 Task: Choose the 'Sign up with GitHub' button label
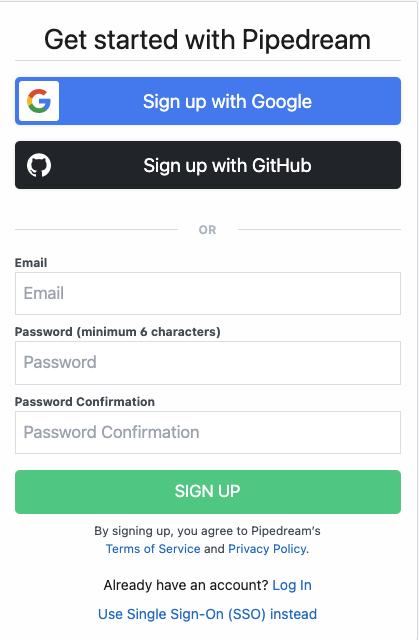(x=227, y=166)
